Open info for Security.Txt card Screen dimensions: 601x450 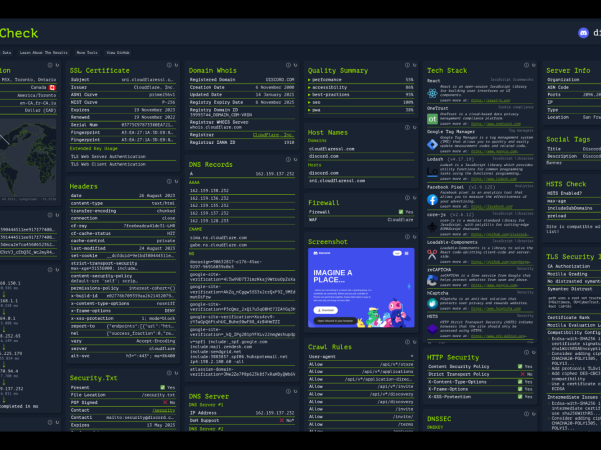(x=169, y=373)
